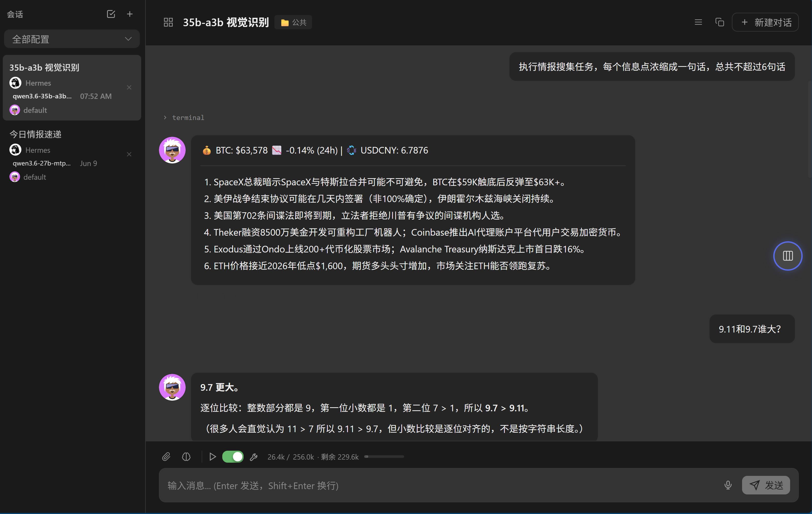Expand the terminal tool call

(184, 118)
